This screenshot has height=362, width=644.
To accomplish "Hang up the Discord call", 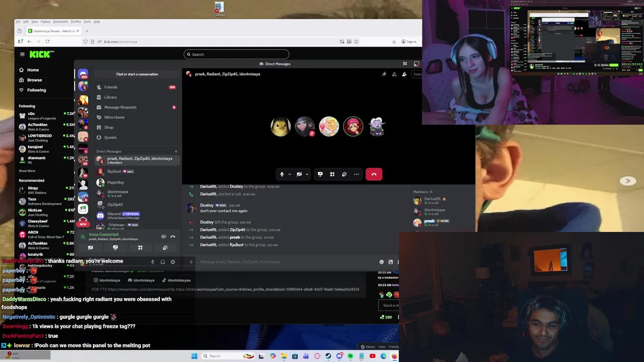I will click(374, 174).
